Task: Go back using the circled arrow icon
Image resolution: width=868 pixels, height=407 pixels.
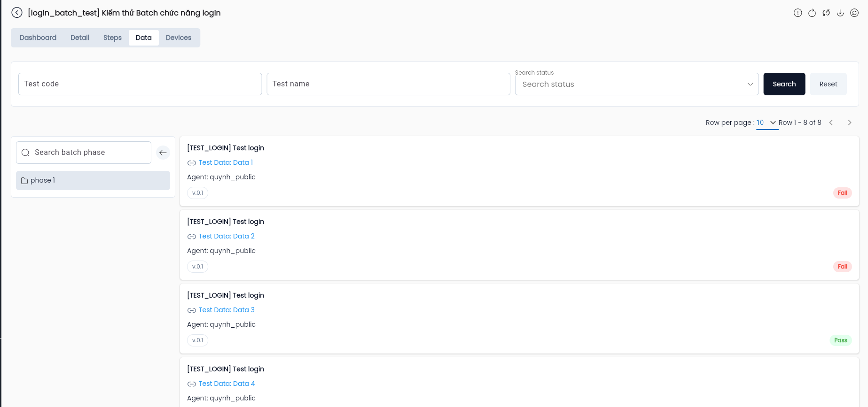Action: point(17,13)
